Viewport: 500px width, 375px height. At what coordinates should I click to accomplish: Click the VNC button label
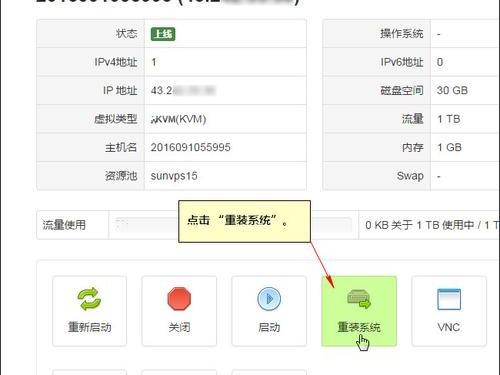tap(449, 327)
